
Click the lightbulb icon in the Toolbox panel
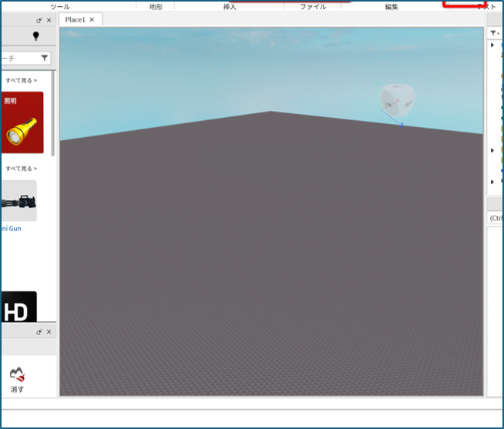coord(35,36)
